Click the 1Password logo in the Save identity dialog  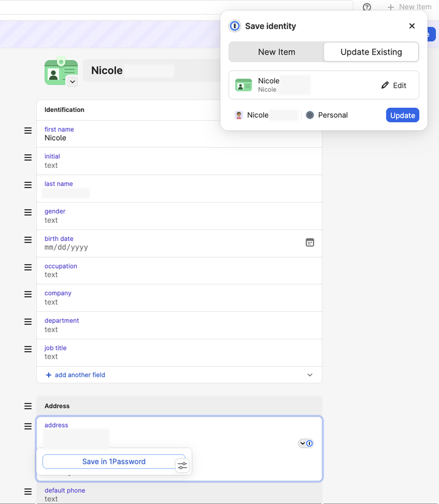(235, 26)
